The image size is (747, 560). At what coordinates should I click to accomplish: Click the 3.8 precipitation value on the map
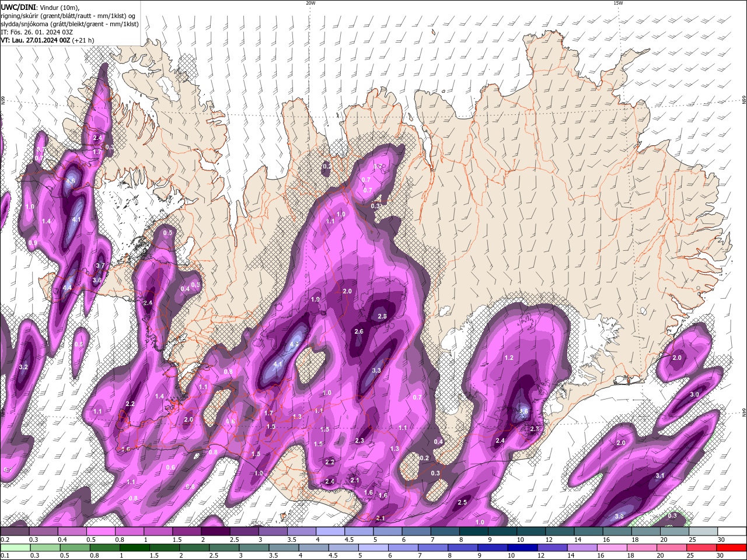(619, 516)
